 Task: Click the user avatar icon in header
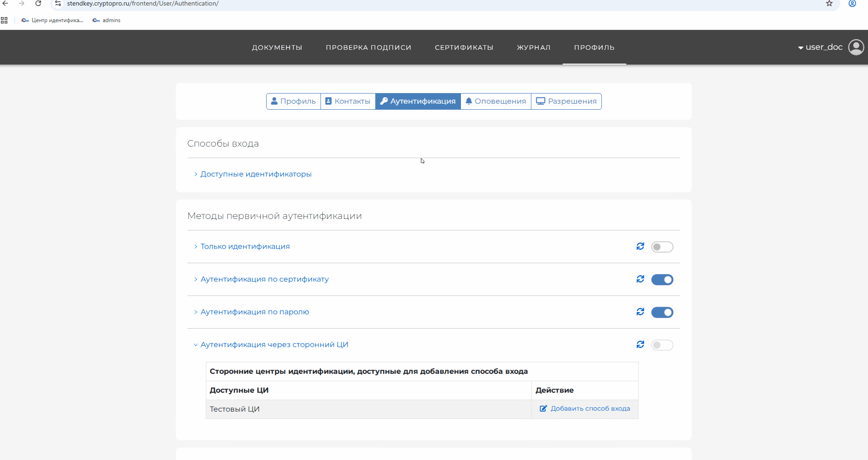856,47
